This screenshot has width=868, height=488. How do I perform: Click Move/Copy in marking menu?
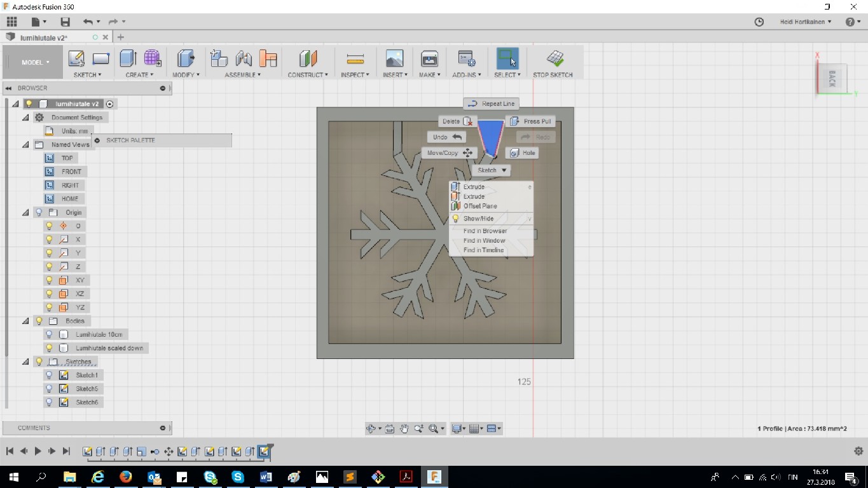(448, 153)
